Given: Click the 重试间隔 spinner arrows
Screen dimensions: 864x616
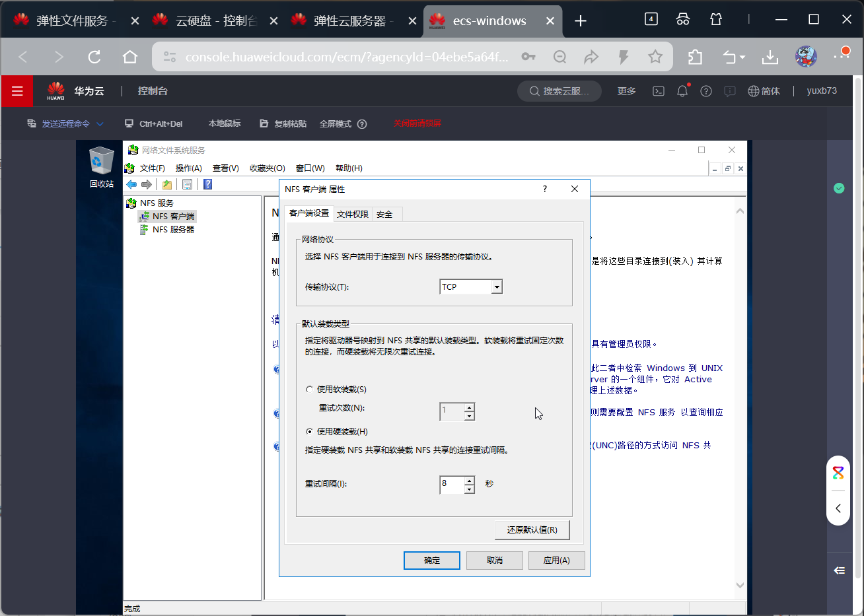Looking at the screenshot, I should (469, 485).
